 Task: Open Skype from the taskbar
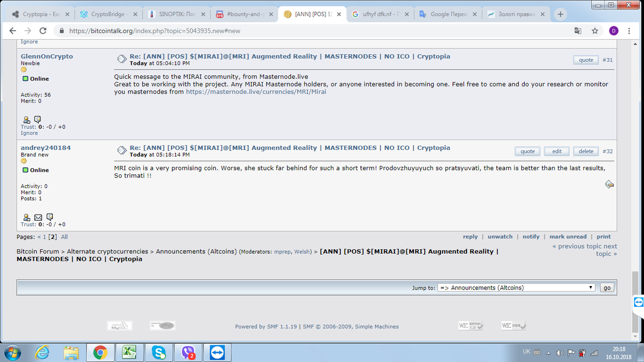click(x=159, y=352)
